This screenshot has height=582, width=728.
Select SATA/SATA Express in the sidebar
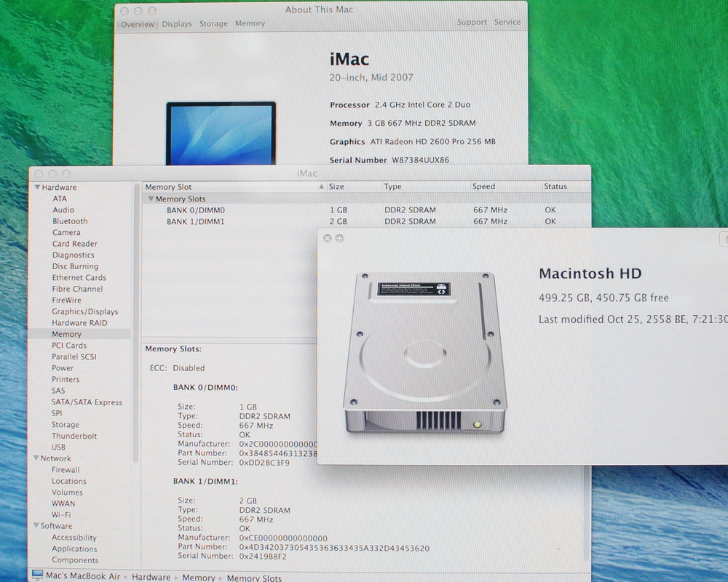pyautogui.click(x=87, y=402)
